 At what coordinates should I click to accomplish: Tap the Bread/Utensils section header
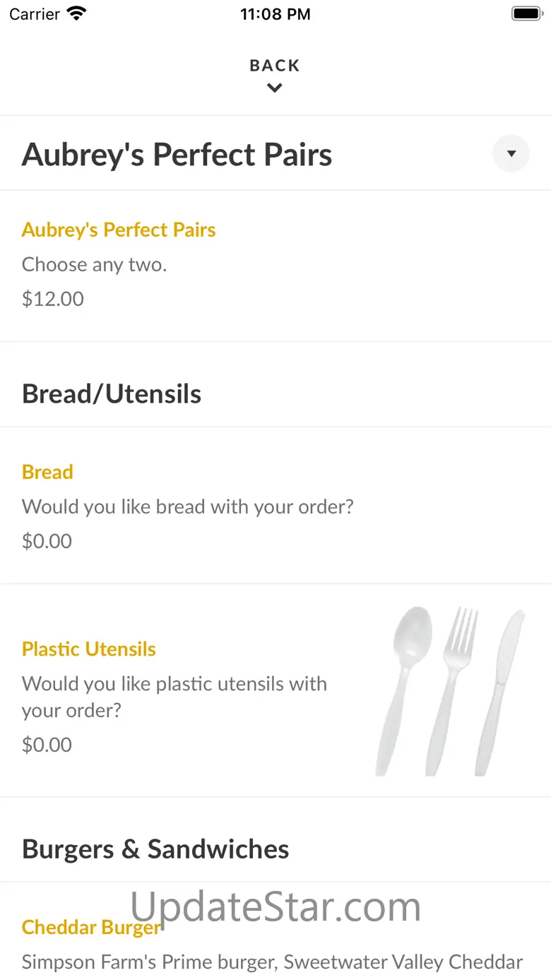112,394
